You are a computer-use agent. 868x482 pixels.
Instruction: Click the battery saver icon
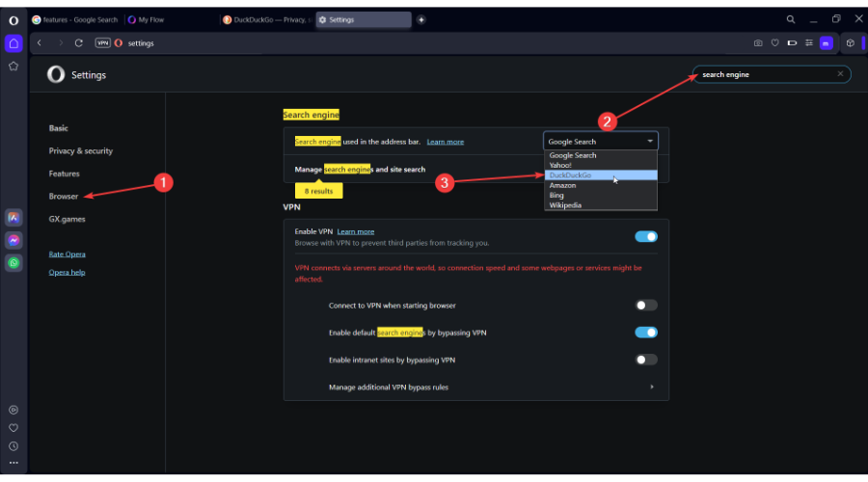(792, 43)
